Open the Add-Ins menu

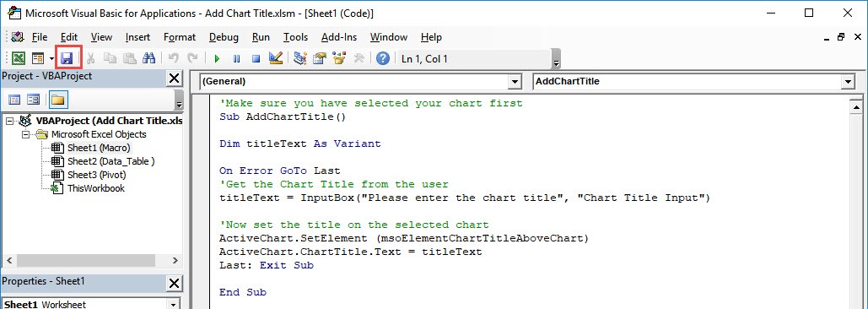pyautogui.click(x=339, y=37)
